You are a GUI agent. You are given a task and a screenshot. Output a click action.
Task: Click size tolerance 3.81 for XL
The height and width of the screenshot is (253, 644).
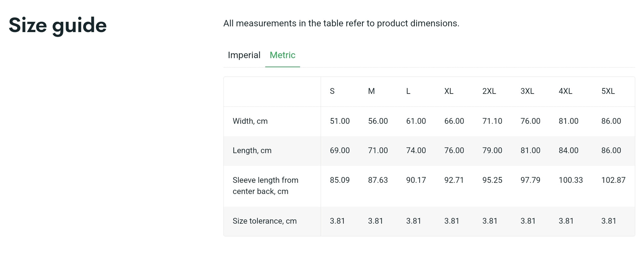click(x=452, y=221)
